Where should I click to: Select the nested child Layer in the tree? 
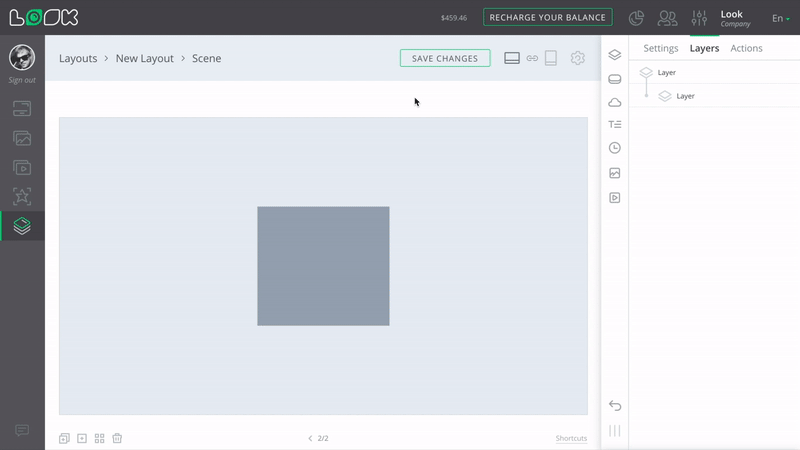click(x=685, y=96)
